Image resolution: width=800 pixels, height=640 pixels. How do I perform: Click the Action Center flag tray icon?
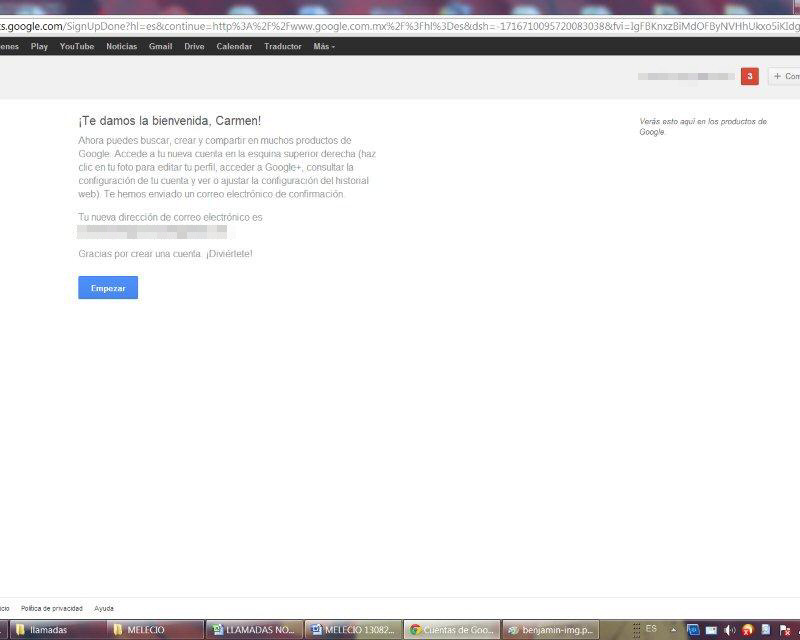[785, 630]
